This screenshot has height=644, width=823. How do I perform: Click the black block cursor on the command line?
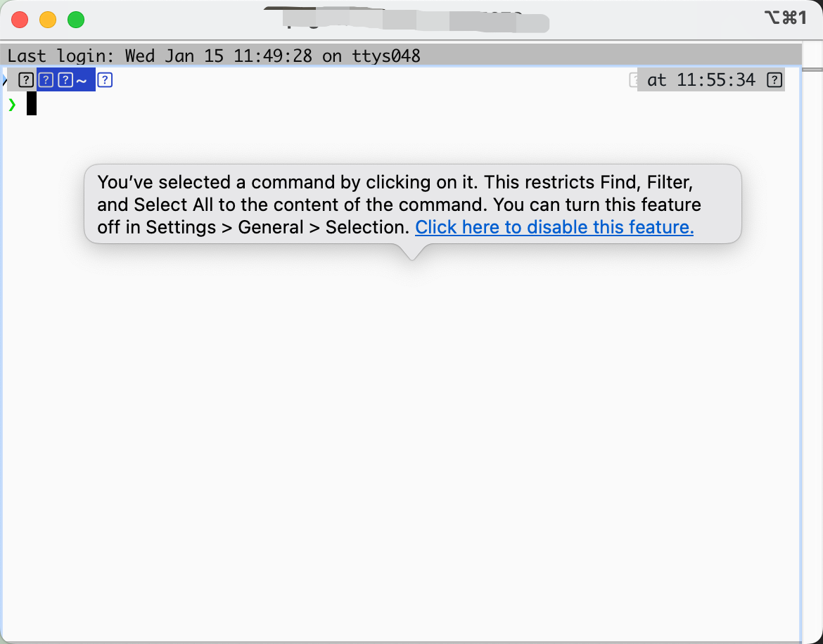coord(32,103)
